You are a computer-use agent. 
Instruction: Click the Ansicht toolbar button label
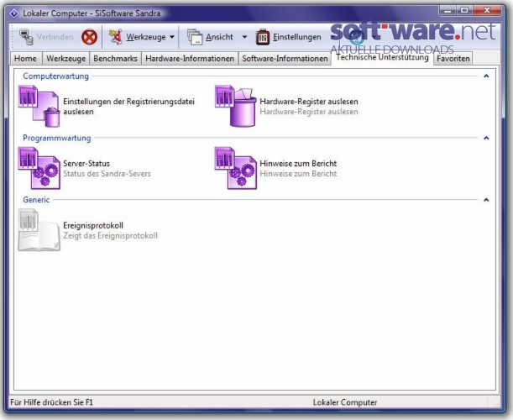(219, 37)
